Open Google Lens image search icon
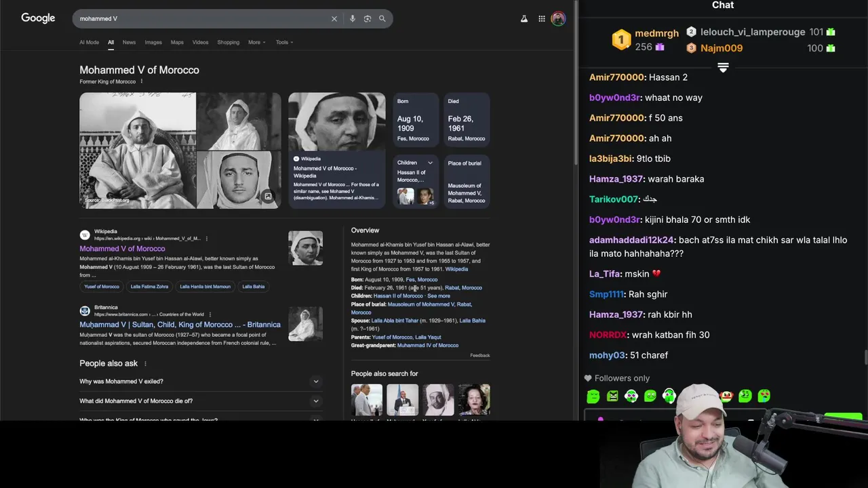Image resolution: width=868 pixels, height=488 pixels. 367,19
